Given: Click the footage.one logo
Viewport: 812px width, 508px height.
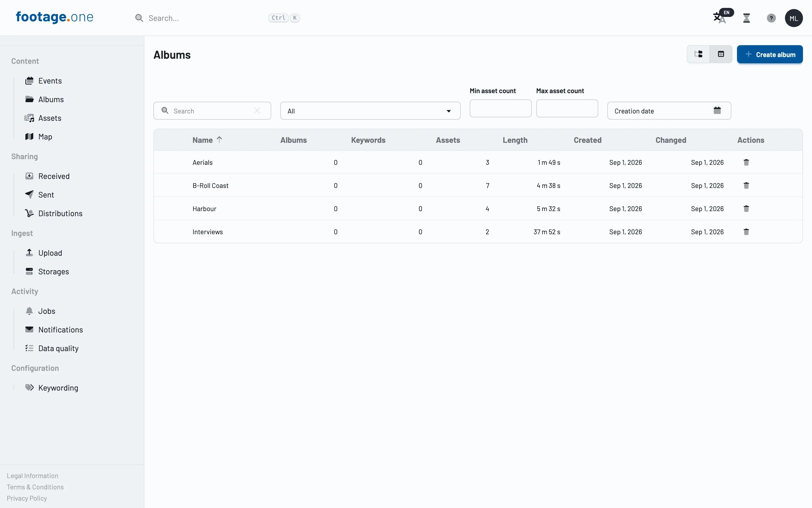Looking at the screenshot, I should pyautogui.click(x=54, y=17).
